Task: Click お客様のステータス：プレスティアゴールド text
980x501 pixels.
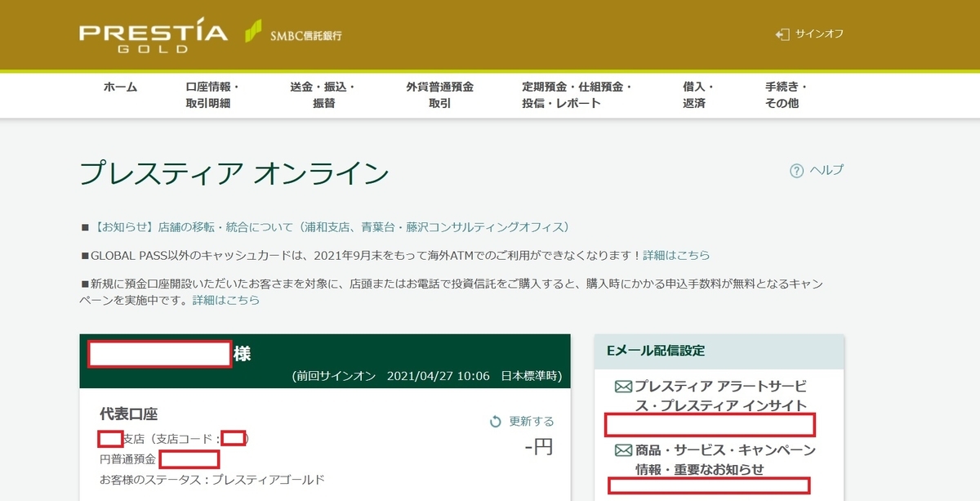Action: [x=212, y=479]
